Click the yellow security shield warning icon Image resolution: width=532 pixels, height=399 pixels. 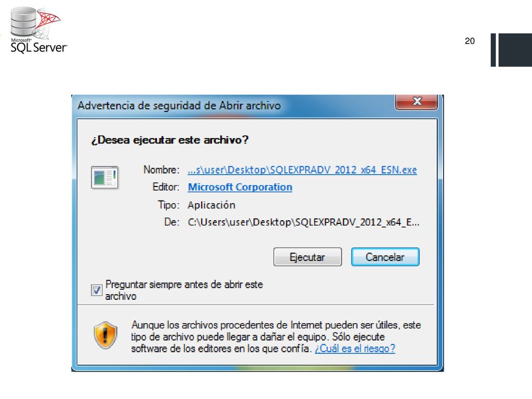105,335
